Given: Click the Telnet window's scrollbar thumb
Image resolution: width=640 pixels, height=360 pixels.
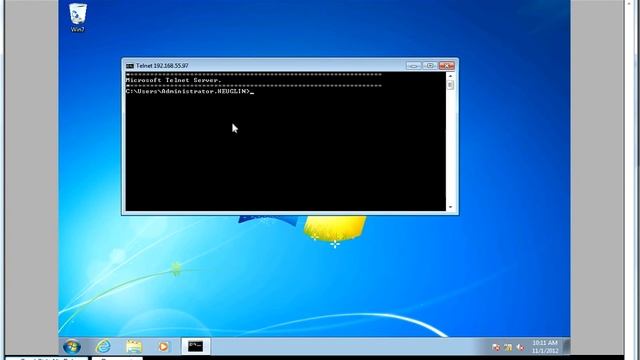Looking at the screenshot, I should (450, 84).
